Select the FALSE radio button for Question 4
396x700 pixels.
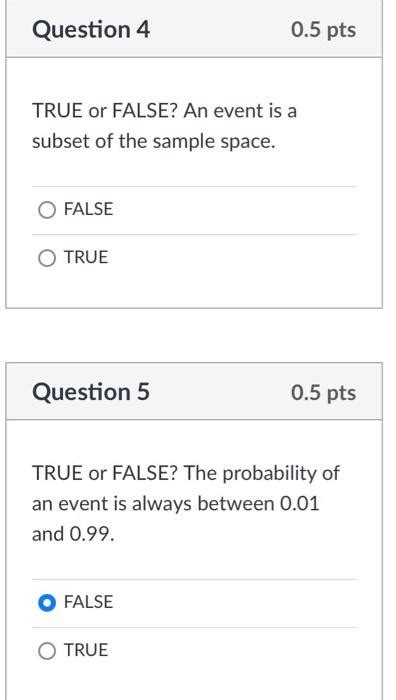pyautogui.click(x=47, y=210)
